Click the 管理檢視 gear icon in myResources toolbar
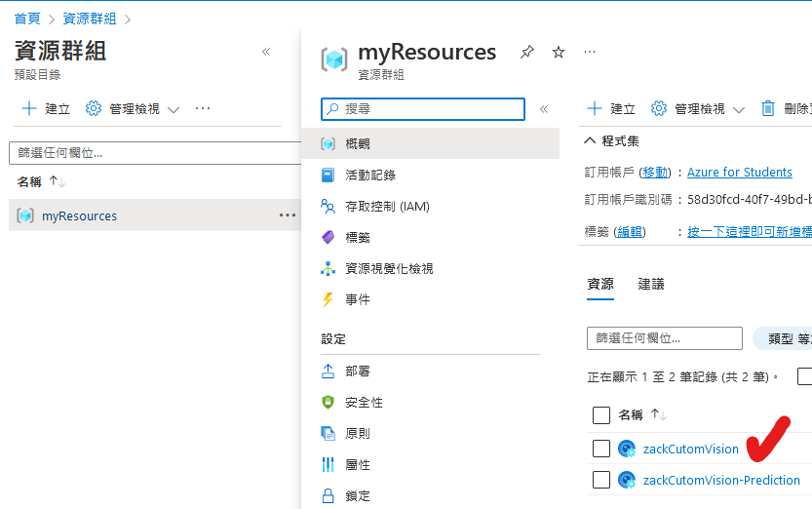812x509 pixels. [659, 108]
